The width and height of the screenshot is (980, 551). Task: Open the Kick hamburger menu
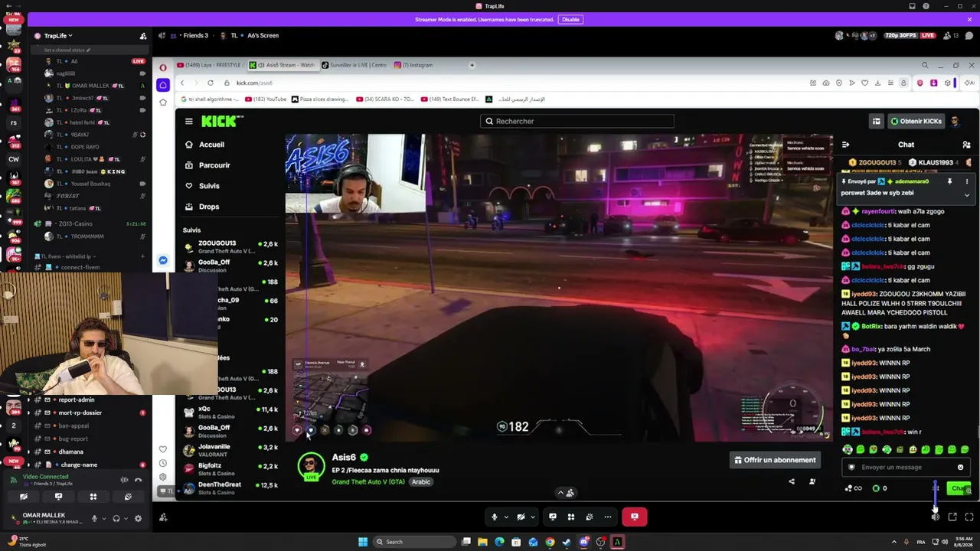(x=188, y=121)
